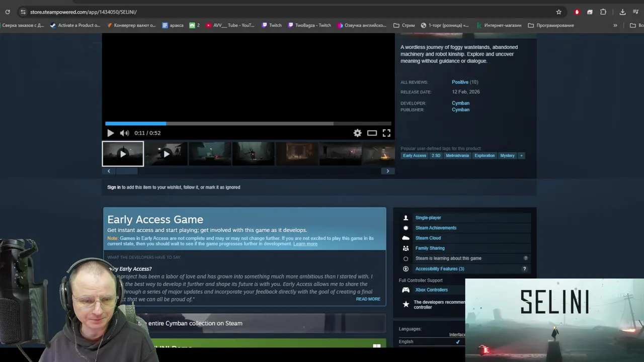Click the SELINI video overlay
Viewport: 644px width, 362px height.
click(554, 320)
